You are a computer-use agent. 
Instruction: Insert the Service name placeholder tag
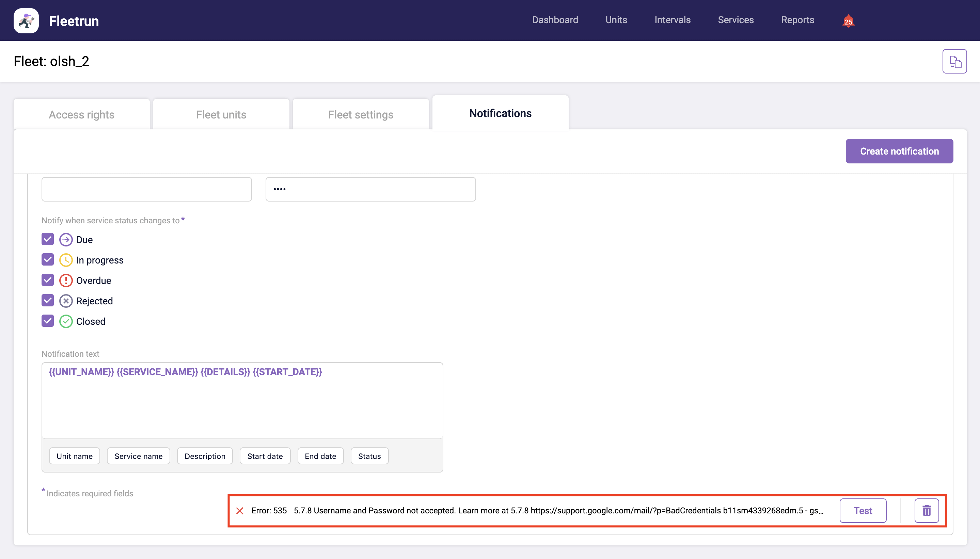pos(138,456)
